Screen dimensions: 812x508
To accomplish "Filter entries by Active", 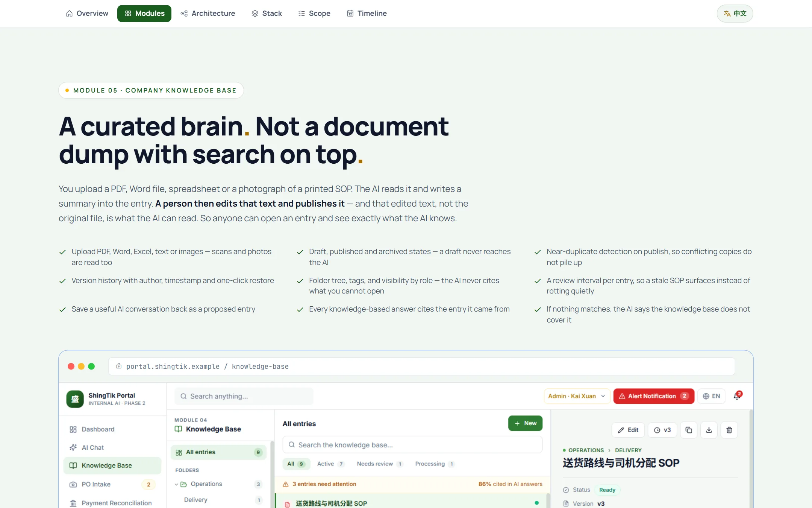I will point(330,464).
